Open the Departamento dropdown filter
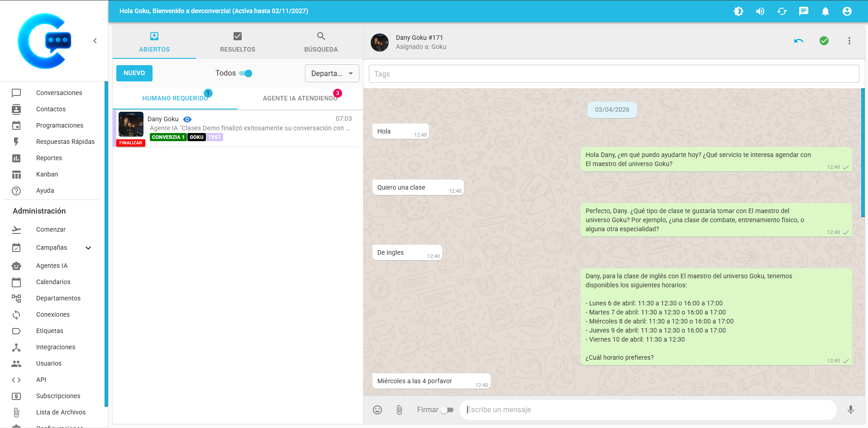Screen dimensions: 868x428 coord(332,73)
